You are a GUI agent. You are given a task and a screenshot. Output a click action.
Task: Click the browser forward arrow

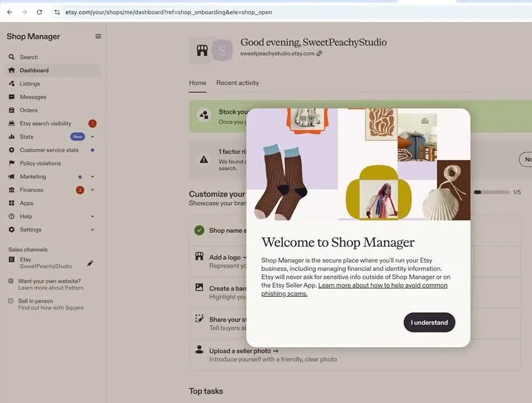click(25, 12)
